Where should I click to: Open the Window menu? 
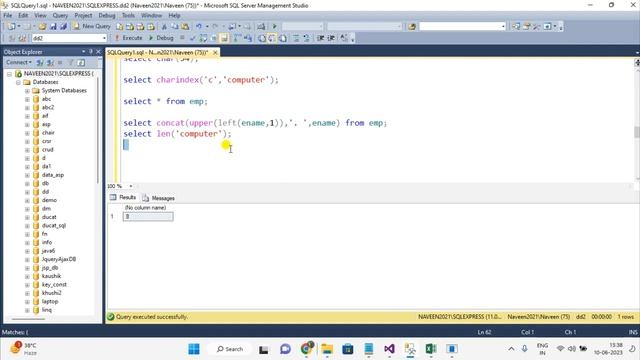click(x=151, y=16)
